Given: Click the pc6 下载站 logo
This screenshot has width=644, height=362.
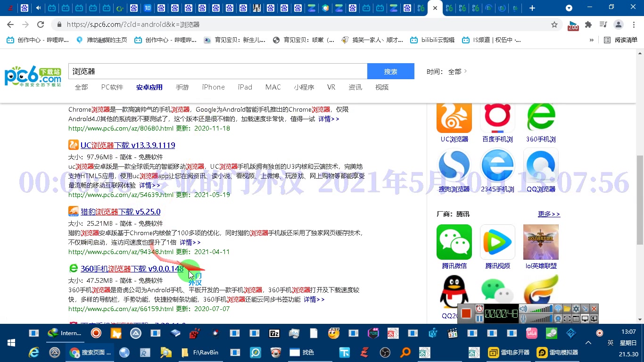Looking at the screenshot, I should click(33, 77).
